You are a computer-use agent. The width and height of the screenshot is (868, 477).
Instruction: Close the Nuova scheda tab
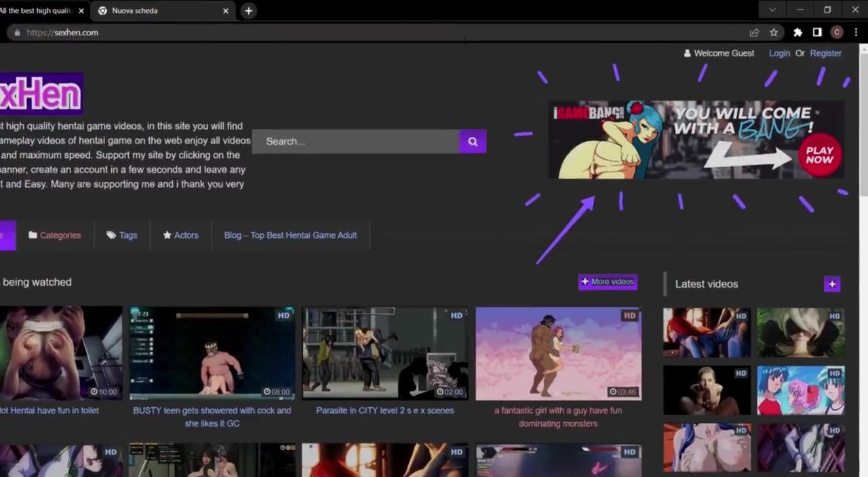226,11
